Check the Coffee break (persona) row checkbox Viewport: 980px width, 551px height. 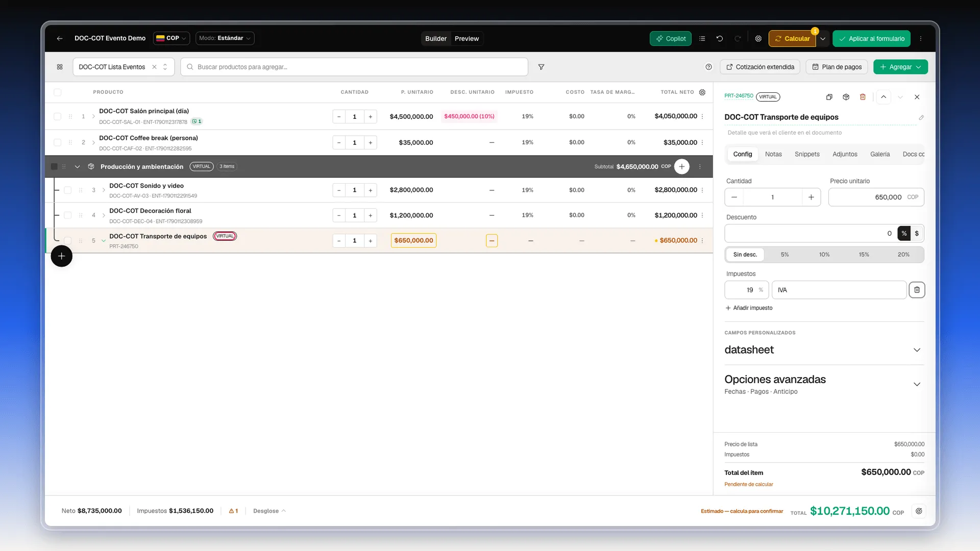[57, 142]
